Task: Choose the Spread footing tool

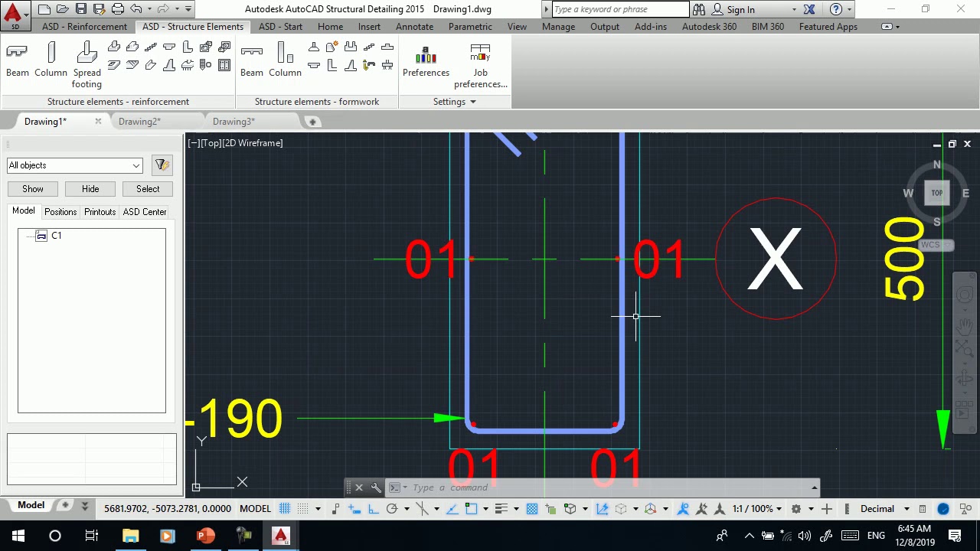Action: 87,65
